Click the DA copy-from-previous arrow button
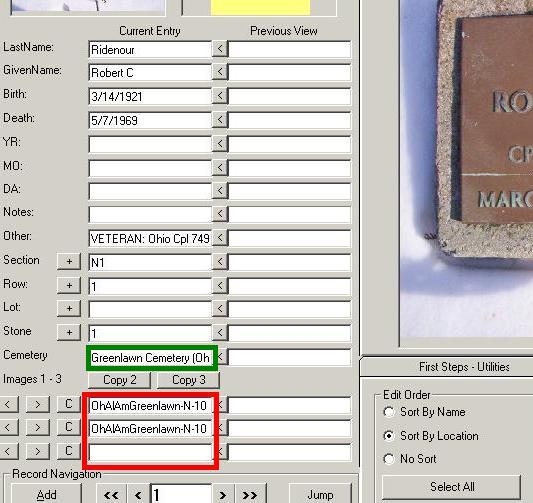 (x=220, y=190)
